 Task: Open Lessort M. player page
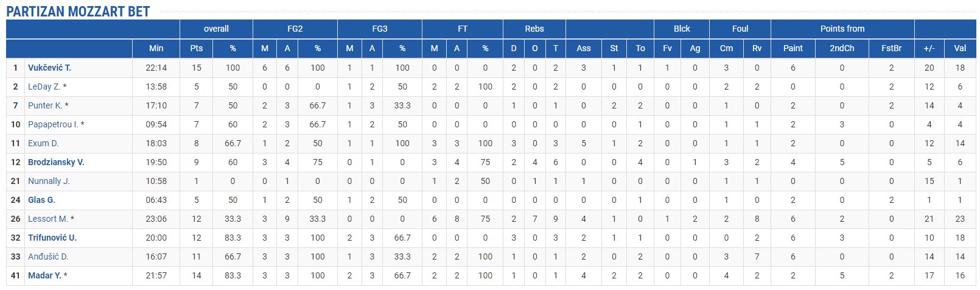coord(47,219)
